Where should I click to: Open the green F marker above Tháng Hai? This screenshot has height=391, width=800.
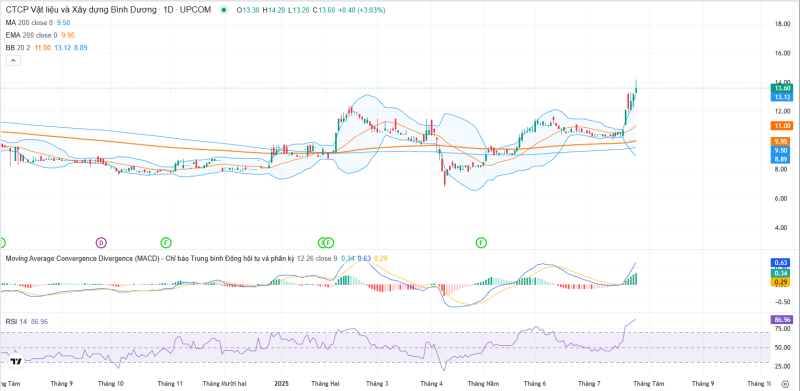(x=329, y=242)
